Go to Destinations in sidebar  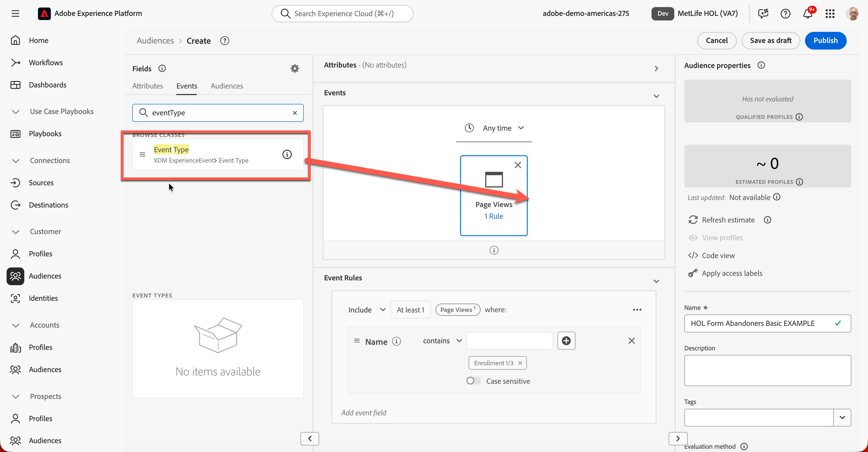point(49,205)
